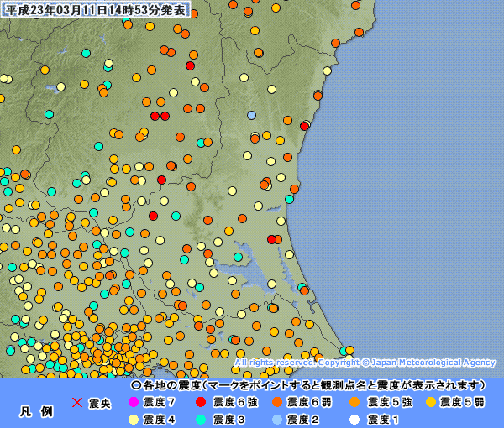Click the light blue 震度2 legend circle

(276, 419)
